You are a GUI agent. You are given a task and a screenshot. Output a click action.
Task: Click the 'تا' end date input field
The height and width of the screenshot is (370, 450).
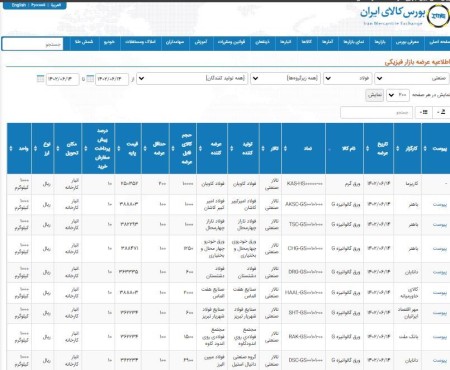click(62, 79)
